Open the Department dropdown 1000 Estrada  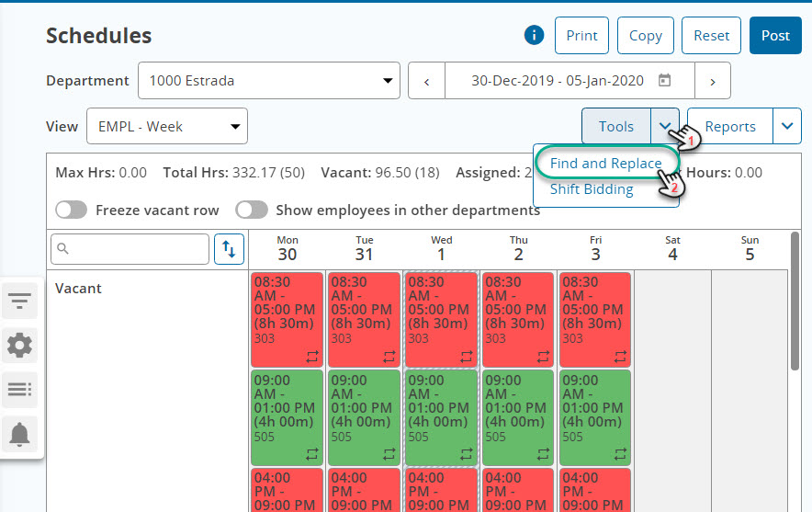tap(269, 81)
